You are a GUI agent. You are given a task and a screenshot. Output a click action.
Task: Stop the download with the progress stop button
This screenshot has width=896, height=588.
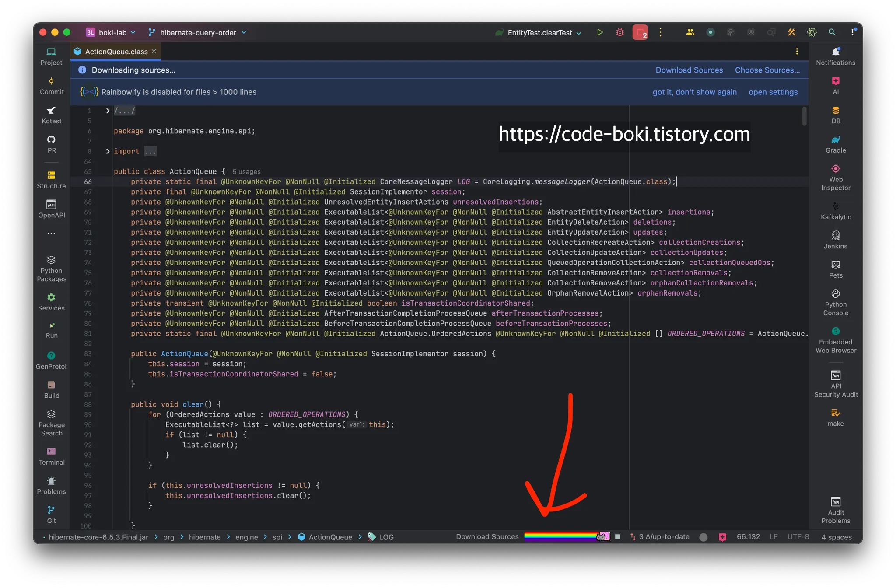tap(617, 536)
